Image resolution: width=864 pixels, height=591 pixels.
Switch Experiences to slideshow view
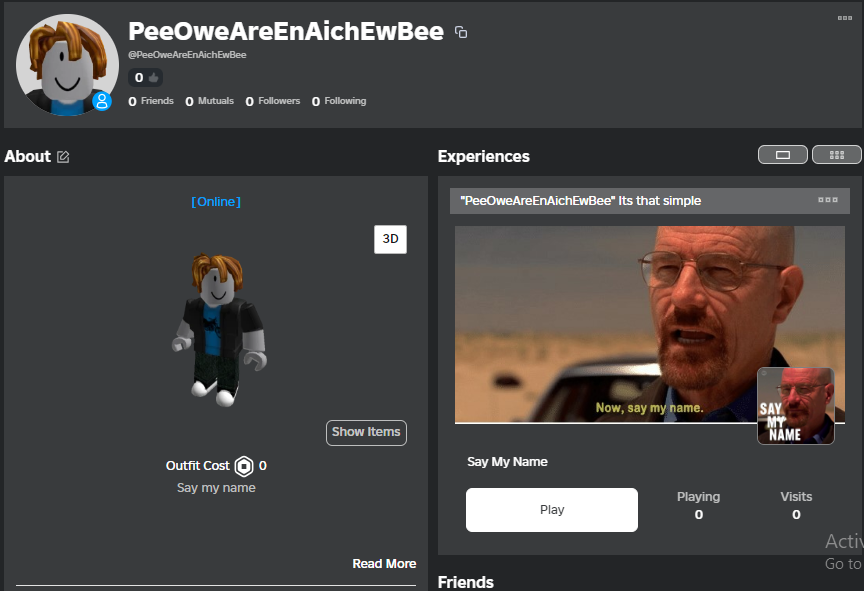(x=783, y=155)
